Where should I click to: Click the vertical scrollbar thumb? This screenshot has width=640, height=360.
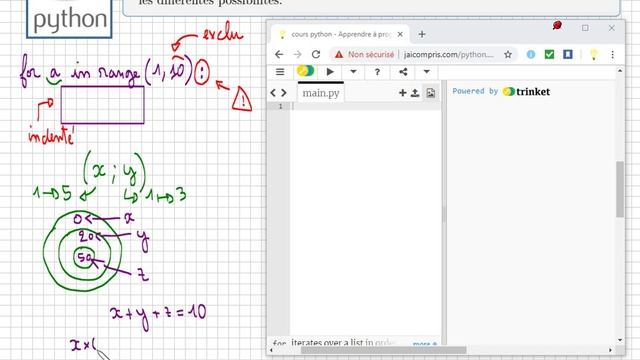(x=620, y=189)
